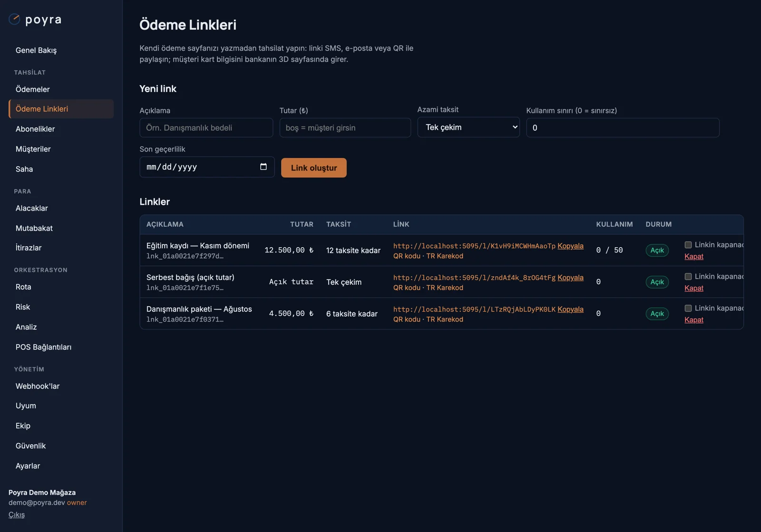Screen dimensions: 761x532
Task: Click the Son geçerlilik date field
Action: pyautogui.click(x=207, y=167)
